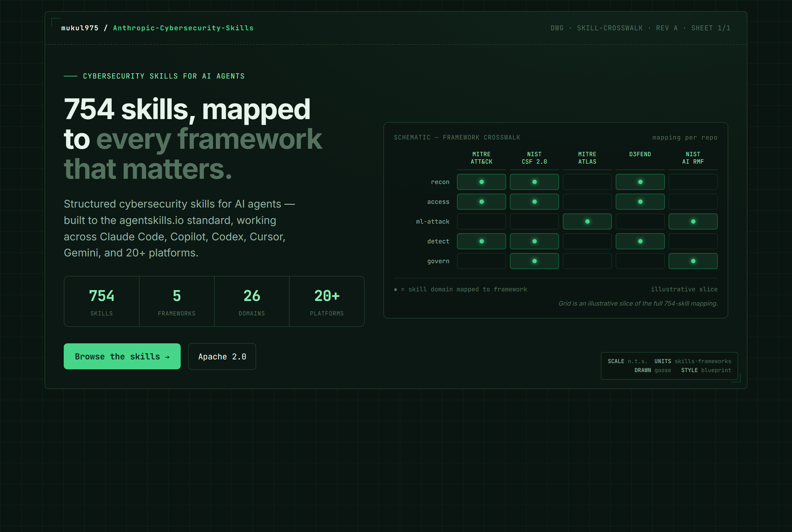Click the empty recon row MITRE ATLAS cell
792x532 pixels.
click(587, 182)
